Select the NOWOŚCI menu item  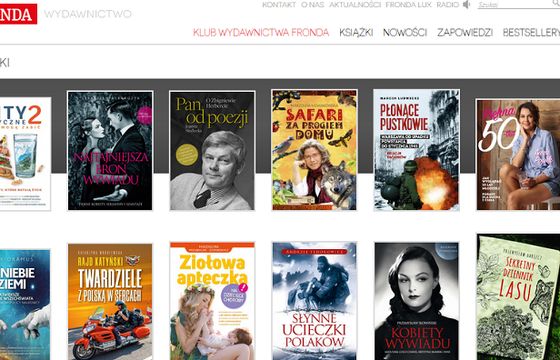point(405,32)
